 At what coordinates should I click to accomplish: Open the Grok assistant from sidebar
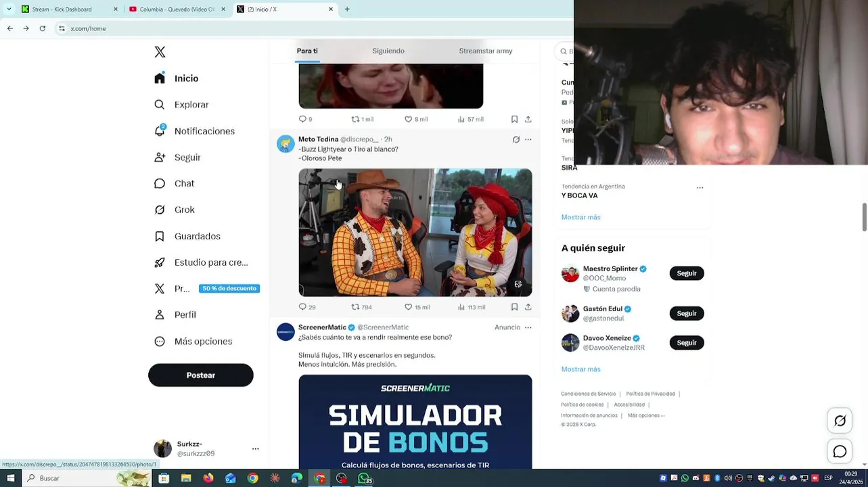[x=175, y=210]
